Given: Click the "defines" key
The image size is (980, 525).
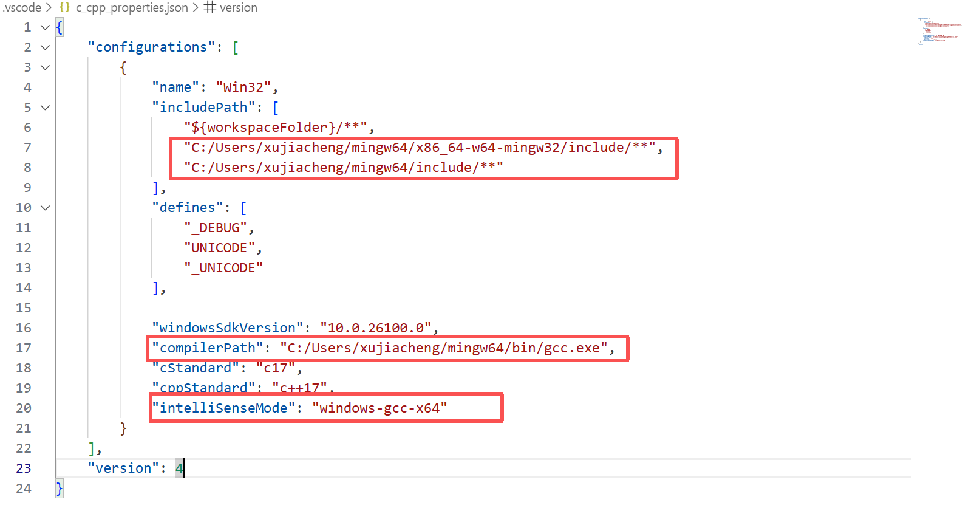Looking at the screenshot, I should click(x=188, y=208).
